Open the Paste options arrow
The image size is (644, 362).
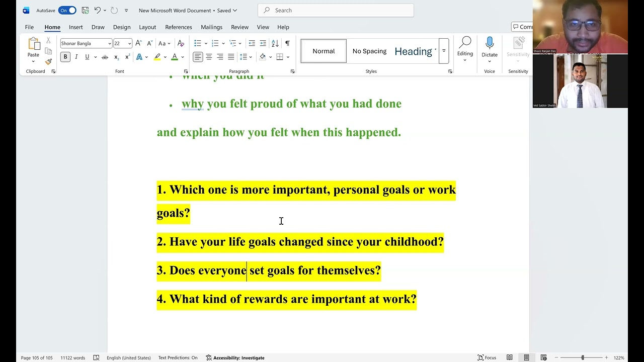click(33, 61)
